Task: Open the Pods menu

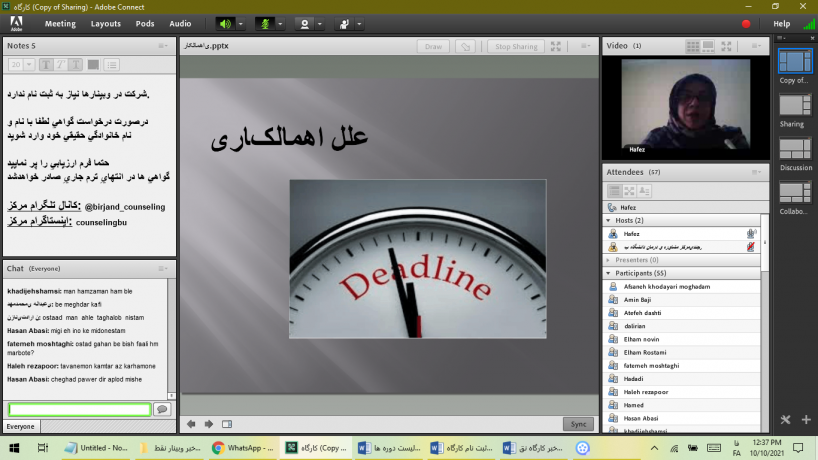Action: [x=145, y=24]
